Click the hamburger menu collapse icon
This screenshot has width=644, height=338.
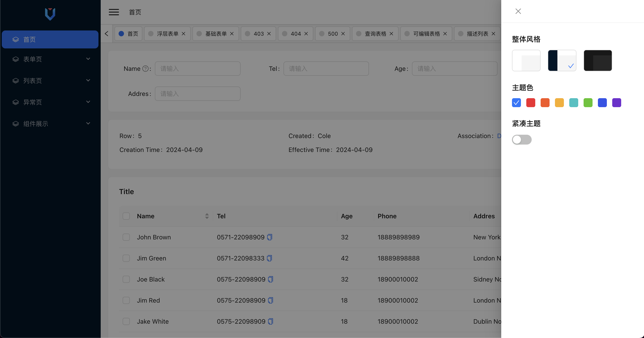[114, 12]
